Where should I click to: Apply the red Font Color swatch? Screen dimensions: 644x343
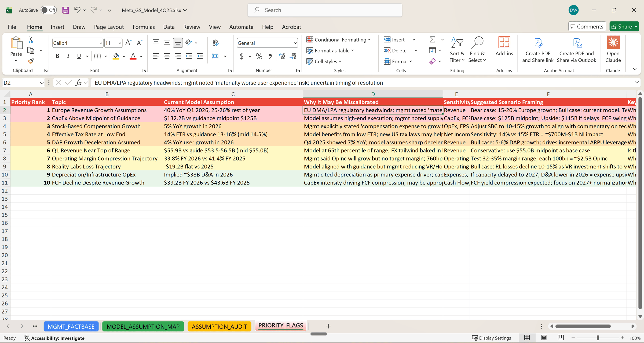coord(133,56)
